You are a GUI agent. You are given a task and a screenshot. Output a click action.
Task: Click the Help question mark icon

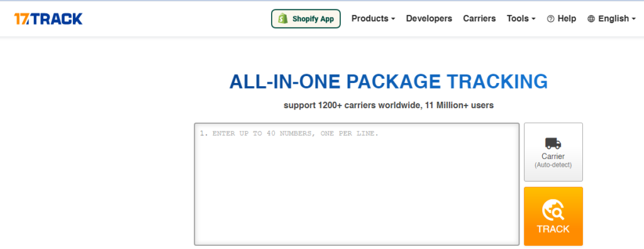pos(551,19)
